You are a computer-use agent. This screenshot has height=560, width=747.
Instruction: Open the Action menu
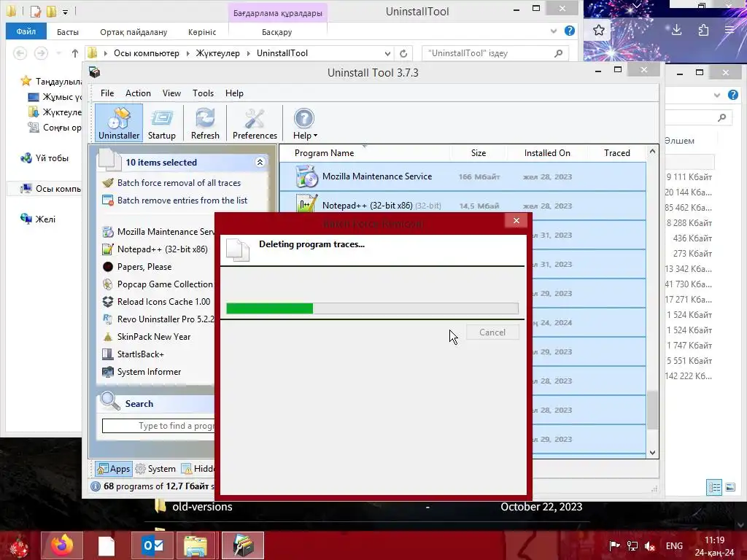pos(138,93)
